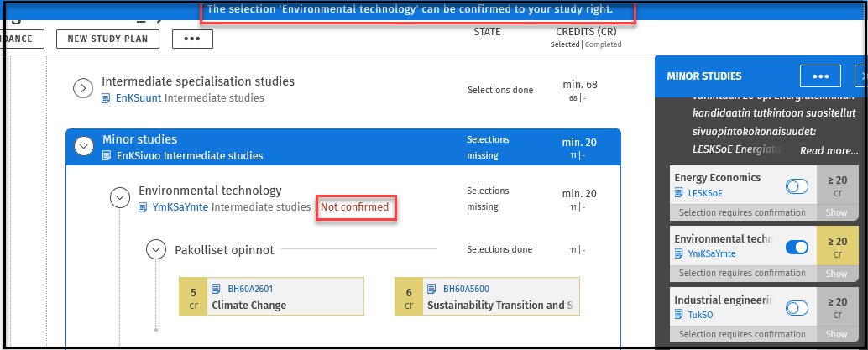Click the EnKSivuo document icon
The width and height of the screenshot is (868, 350).
click(x=107, y=155)
